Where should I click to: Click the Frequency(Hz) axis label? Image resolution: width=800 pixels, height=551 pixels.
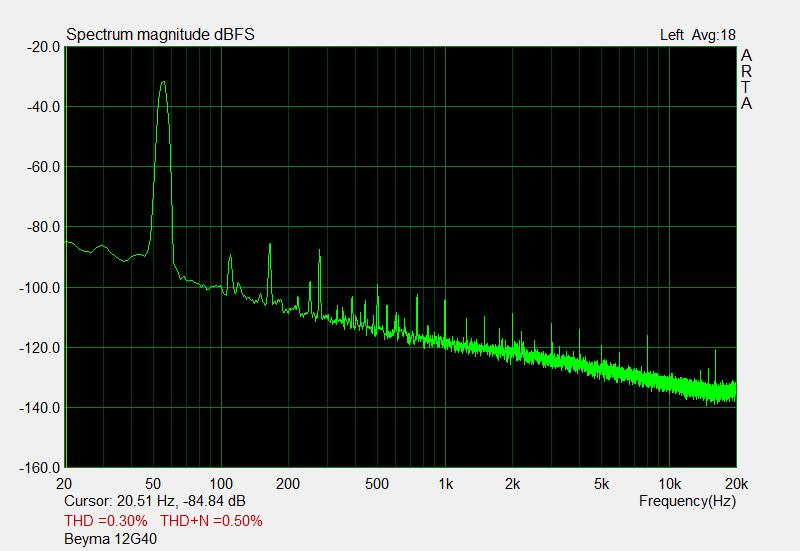point(686,500)
